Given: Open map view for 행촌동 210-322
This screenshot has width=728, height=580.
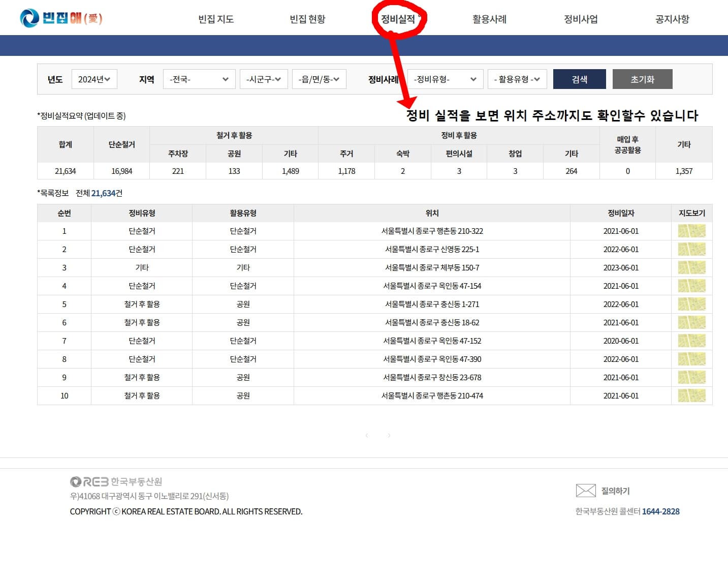Looking at the screenshot, I should [691, 231].
